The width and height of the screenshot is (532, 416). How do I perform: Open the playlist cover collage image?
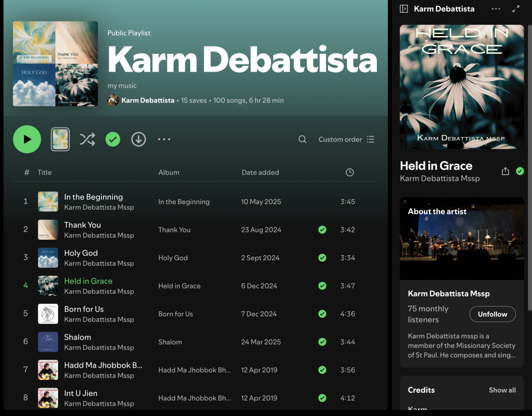tap(55, 64)
